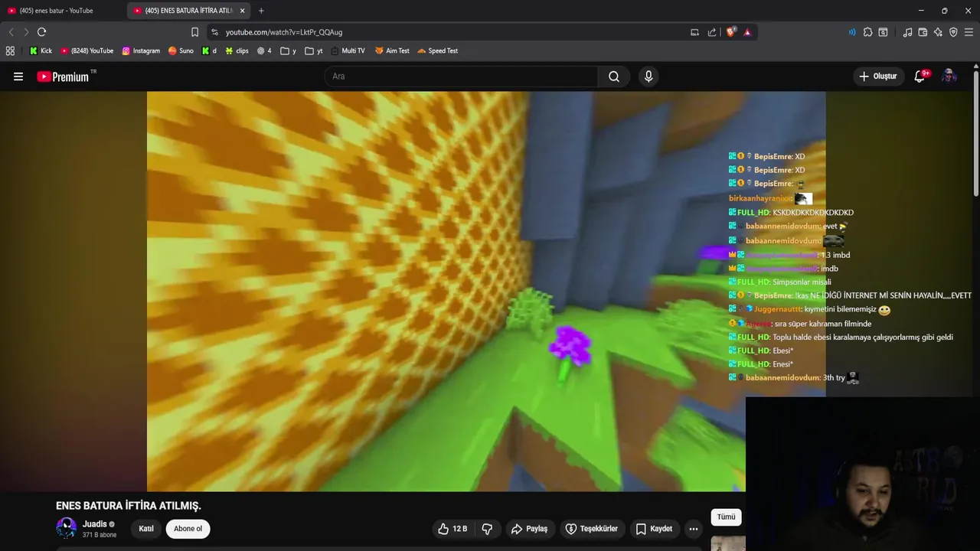
Task: Click Teşekkürler thanks button
Action: (591, 529)
